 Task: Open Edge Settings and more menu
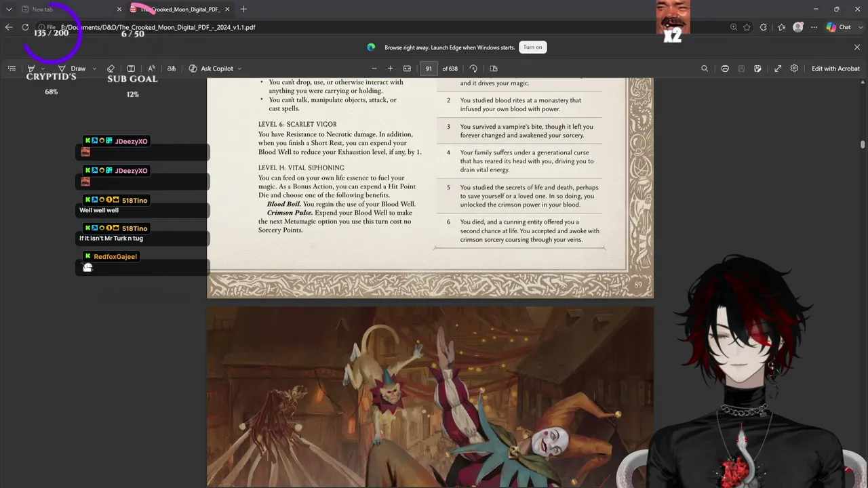[x=814, y=27]
